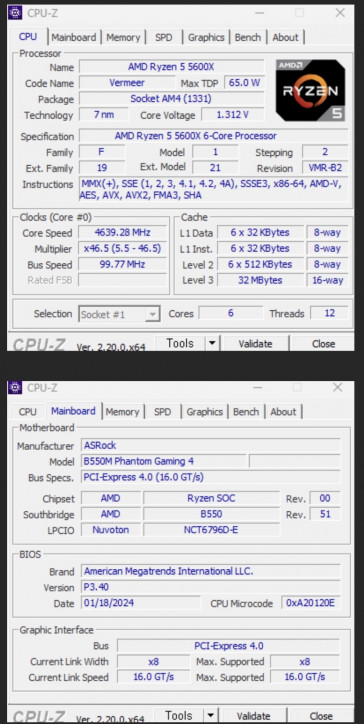Click Close button in the bottom window
Image resolution: width=364 pixels, height=724 pixels.
[x=321, y=716]
